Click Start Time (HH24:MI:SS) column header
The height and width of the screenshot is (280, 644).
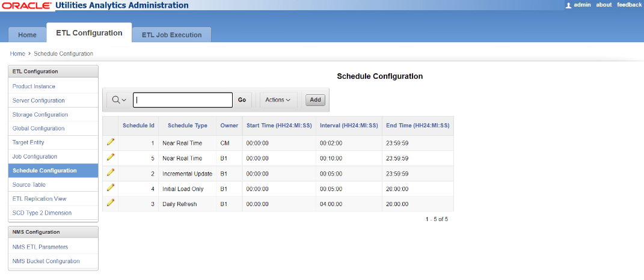coord(279,126)
